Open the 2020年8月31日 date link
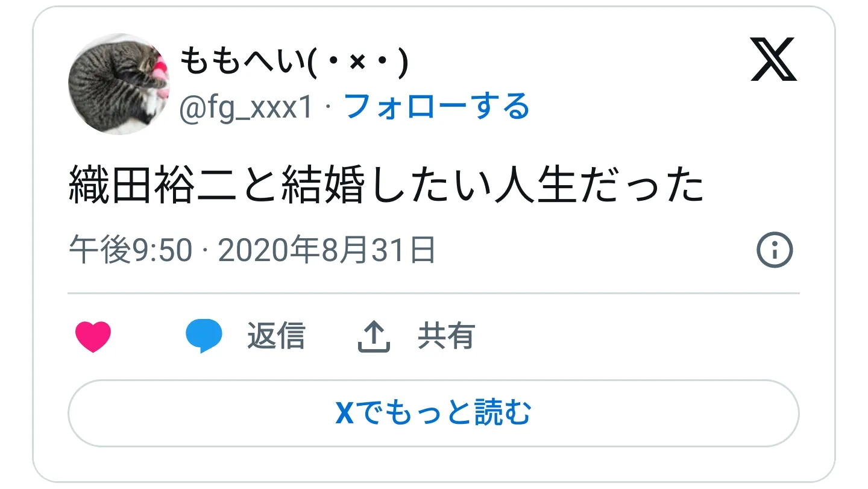Viewport: 868px width, 489px height. tap(327, 251)
